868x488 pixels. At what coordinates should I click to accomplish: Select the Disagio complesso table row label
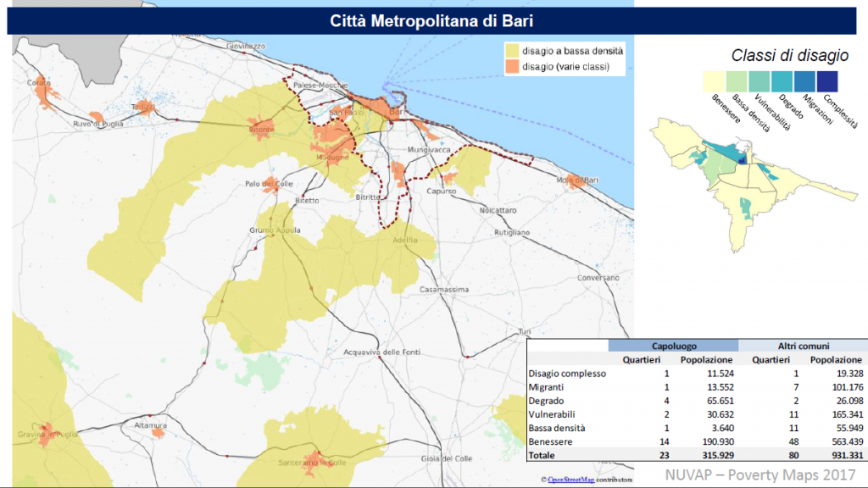566,374
